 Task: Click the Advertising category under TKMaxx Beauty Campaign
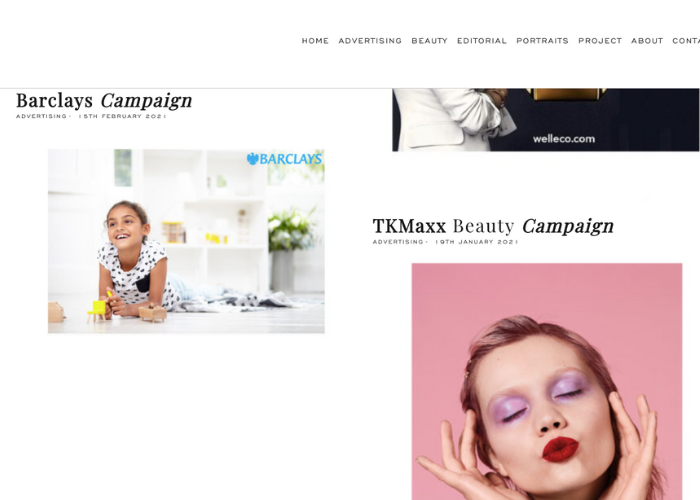tap(398, 242)
